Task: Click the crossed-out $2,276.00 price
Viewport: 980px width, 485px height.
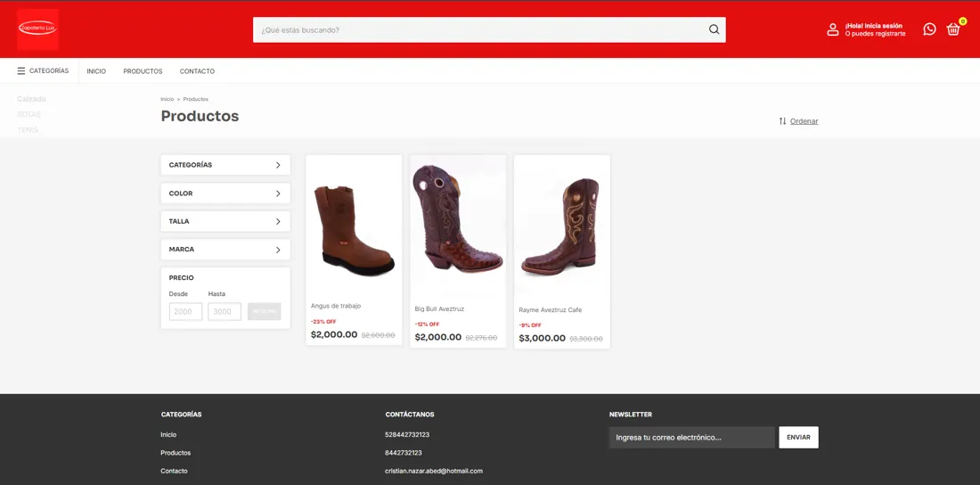Action: 481,338
